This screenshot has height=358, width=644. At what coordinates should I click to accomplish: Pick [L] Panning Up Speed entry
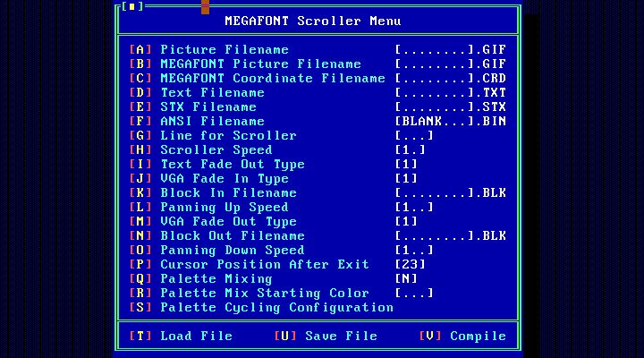click(x=209, y=207)
